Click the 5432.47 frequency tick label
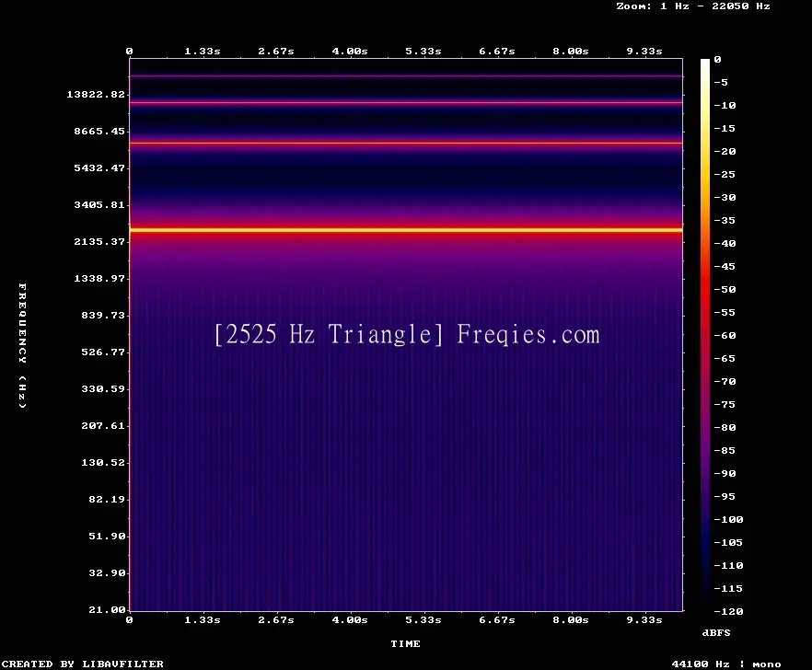 99,167
